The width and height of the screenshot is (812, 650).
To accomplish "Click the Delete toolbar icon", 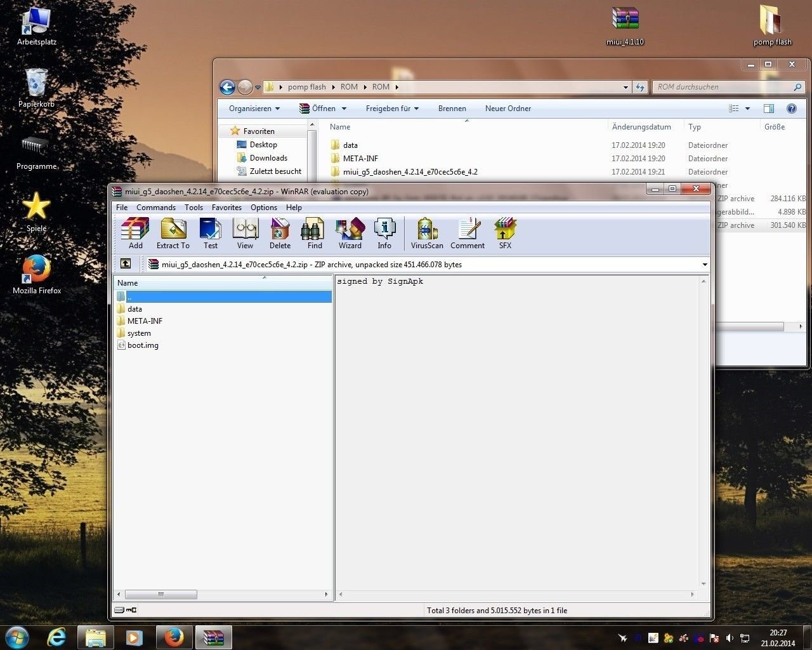I will (280, 233).
